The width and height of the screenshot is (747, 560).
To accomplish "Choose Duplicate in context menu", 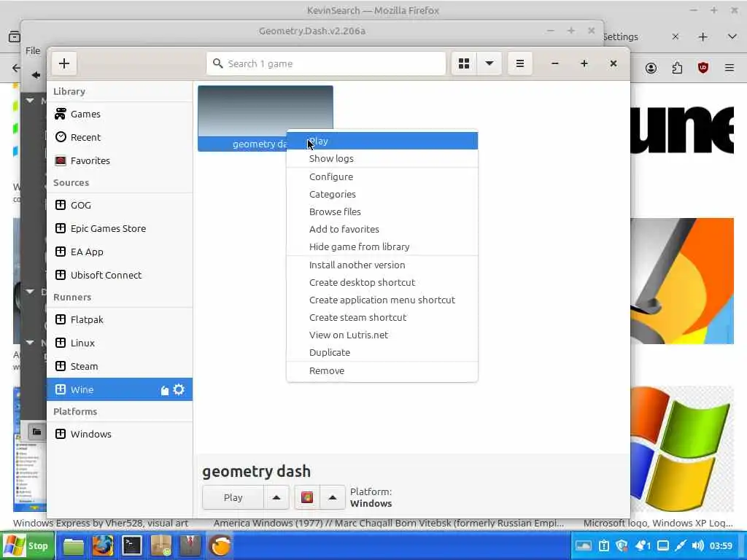I will (x=382, y=352).
